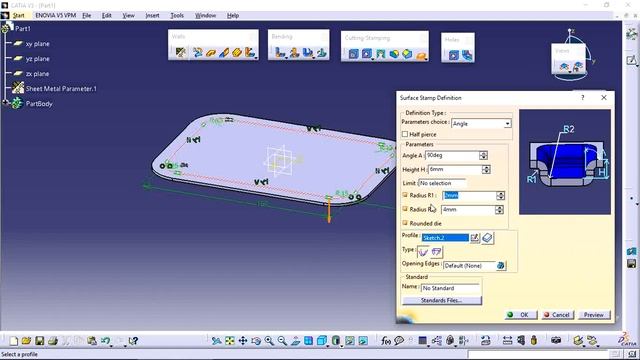
Task: Select the downward sketch profile Type toggle
Action: pos(436,251)
